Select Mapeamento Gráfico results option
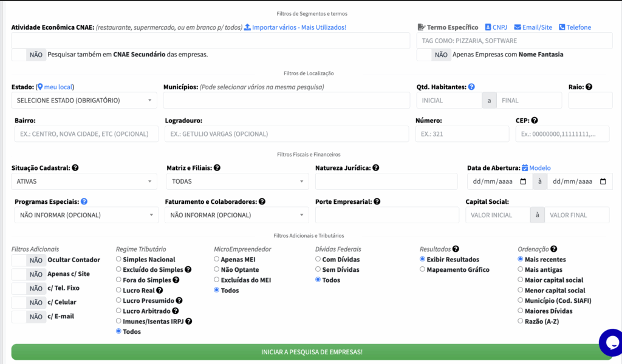This screenshot has width=622, height=364. 423,270
